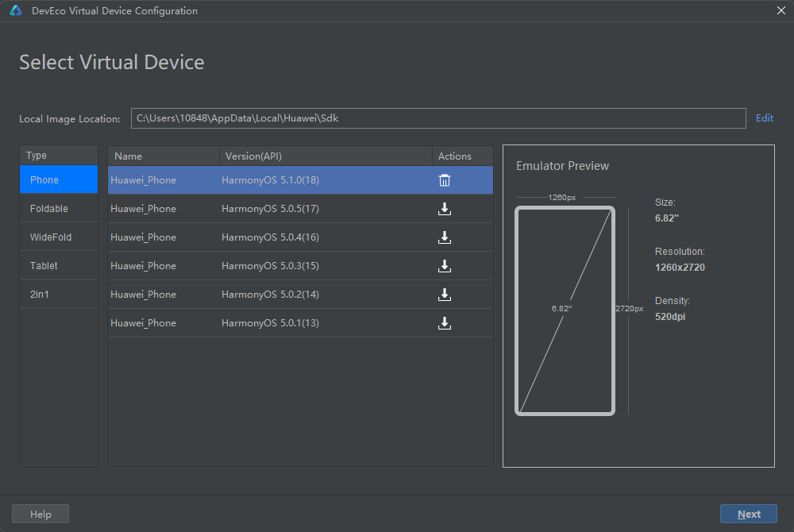794x532 pixels.
Task: Open Help for virtual device setup
Action: [40, 514]
